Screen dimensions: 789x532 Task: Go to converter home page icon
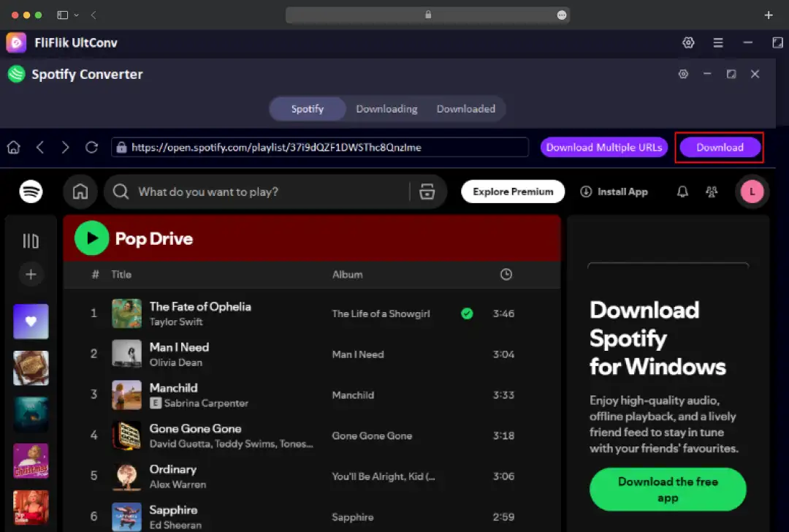click(14, 148)
